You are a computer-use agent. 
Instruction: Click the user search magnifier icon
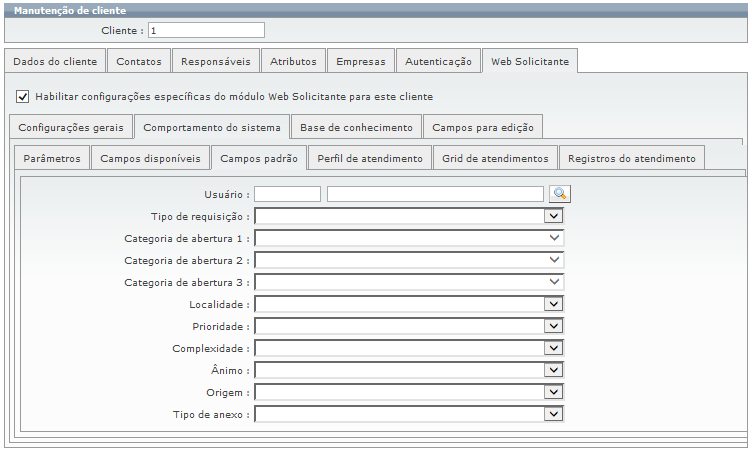coord(560,194)
